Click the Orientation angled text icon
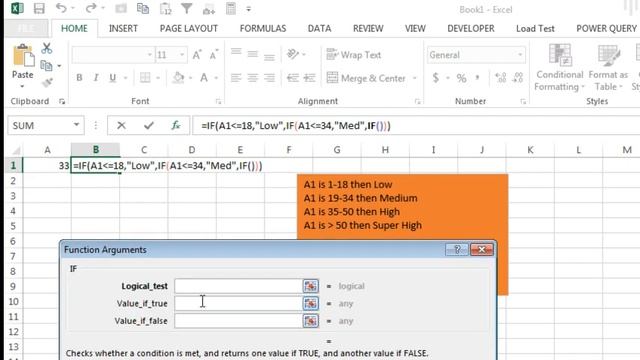This screenshot has width=640, height=360. (x=293, y=54)
